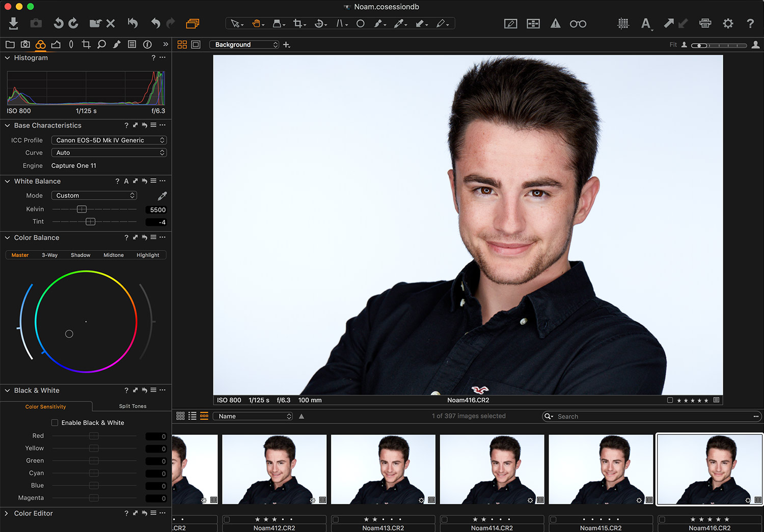Select the Crop tool in toolbar
Screen dimensions: 764x532
pyautogui.click(x=298, y=23)
